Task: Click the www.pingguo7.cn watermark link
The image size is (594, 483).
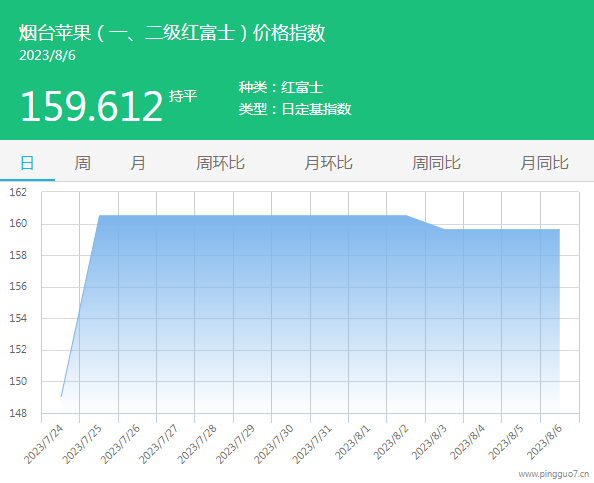Action: pyautogui.click(x=553, y=474)
